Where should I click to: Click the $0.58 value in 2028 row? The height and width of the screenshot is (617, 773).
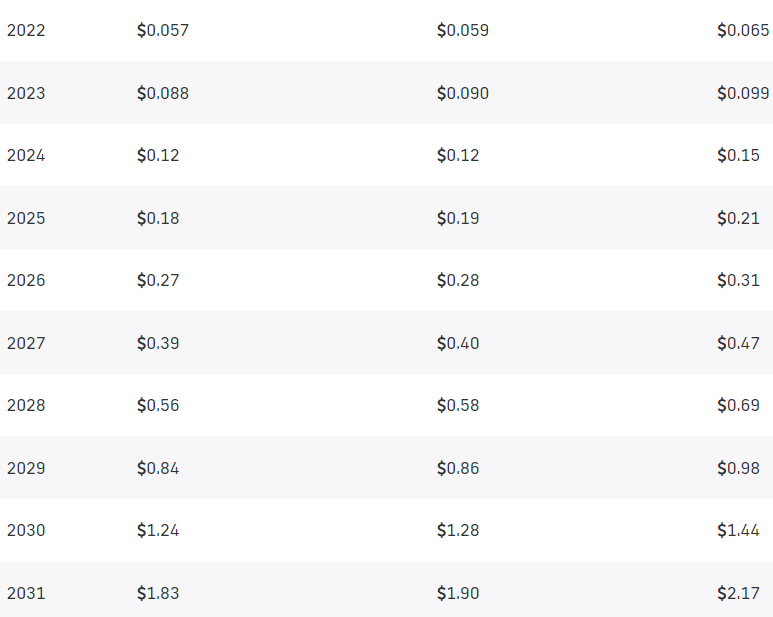[458, 405]
